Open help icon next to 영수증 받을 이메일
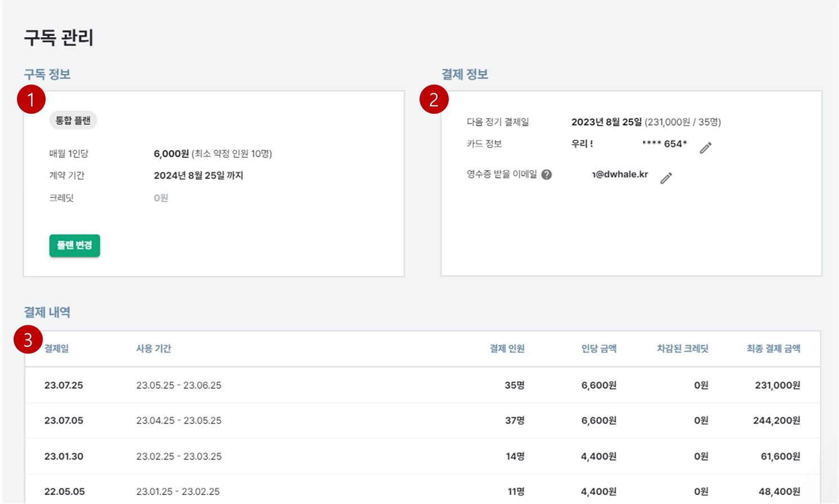Viewport: 839px width, 504px height. (x=546, y=175)
